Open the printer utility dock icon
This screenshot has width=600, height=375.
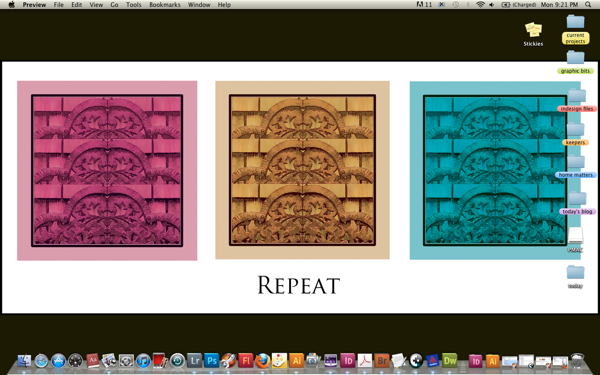[x=313, y=361]
